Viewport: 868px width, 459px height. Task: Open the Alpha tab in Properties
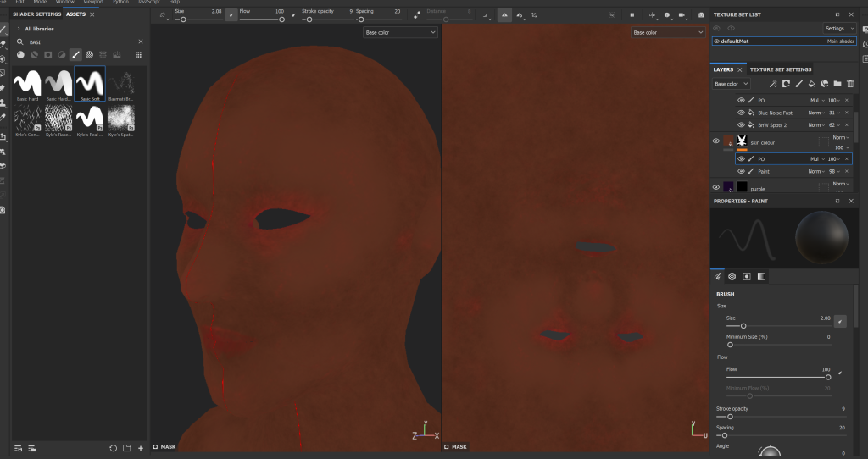click(732, 277)
